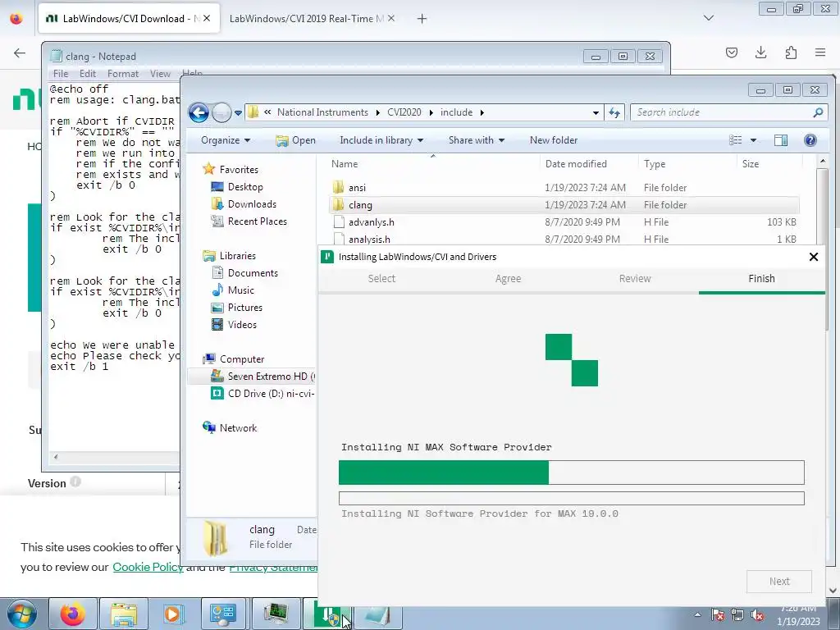This screenshot has height=630, width=840.
Task: Select the clang folder row
Action: 564,204
